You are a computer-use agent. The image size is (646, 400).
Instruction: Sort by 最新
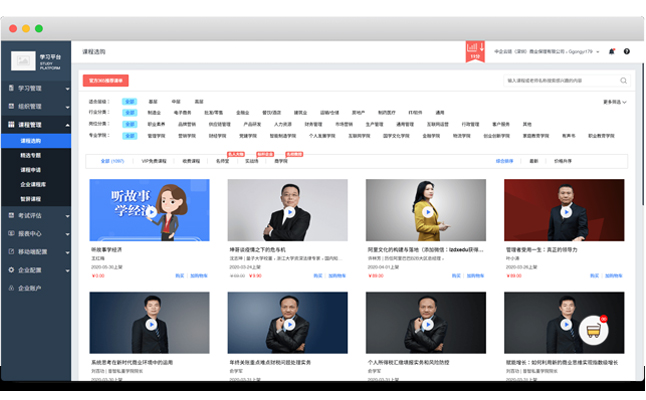coord(534,161)
